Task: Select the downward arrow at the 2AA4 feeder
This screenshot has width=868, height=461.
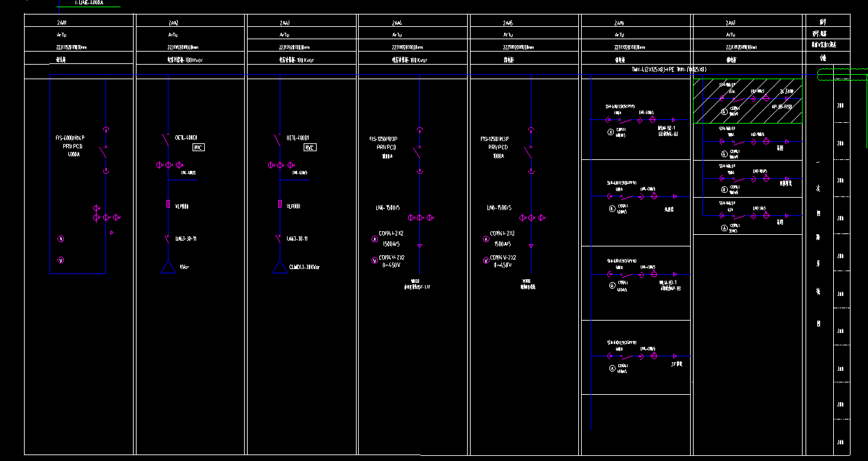Action: [420, 246]
